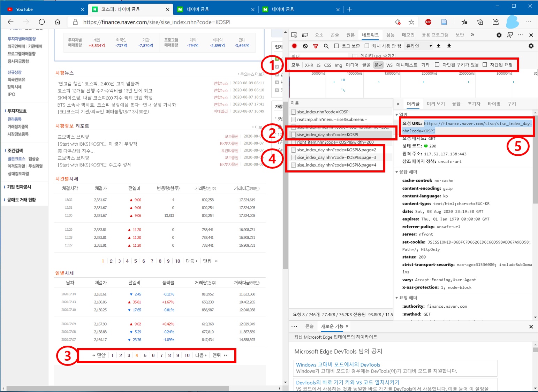
Task: Check the 차단된 쿠키가 있음 checkbox
Action: pos(437,65)
